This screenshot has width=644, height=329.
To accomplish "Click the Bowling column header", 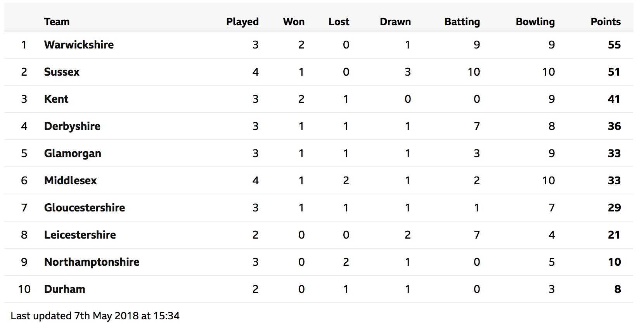I will click(535, 22).
